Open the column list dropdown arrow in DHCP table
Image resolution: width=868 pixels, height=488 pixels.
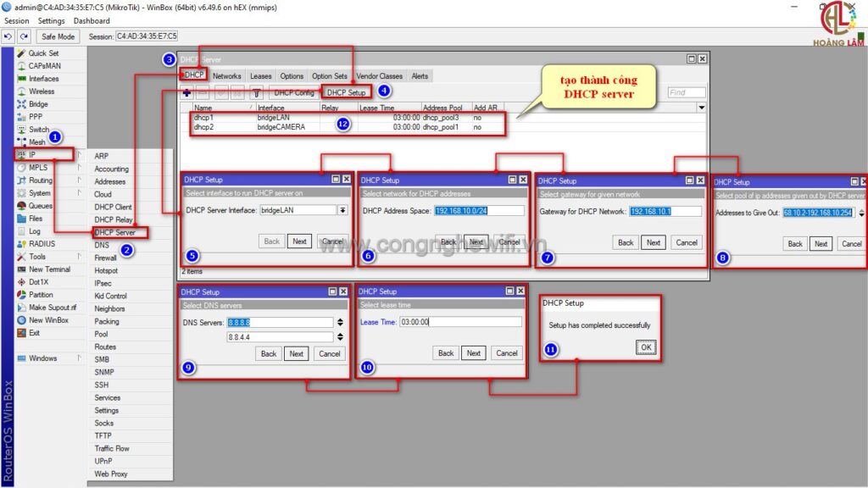[x=701, y=108]
